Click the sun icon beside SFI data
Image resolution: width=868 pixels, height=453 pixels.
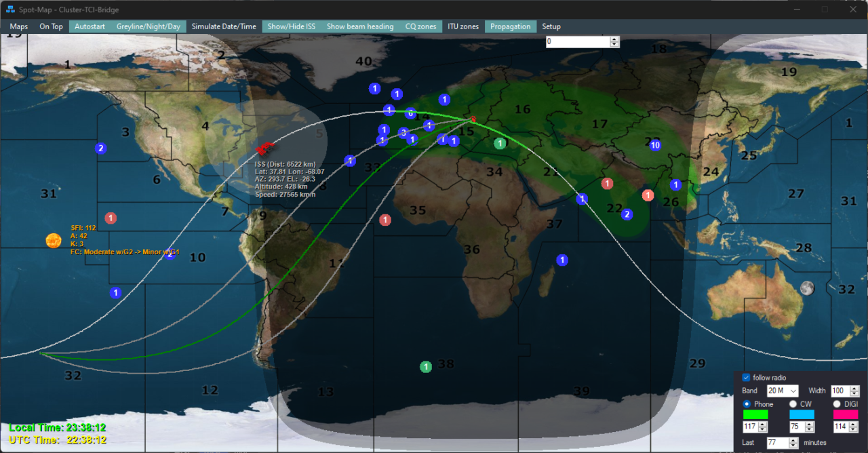pos(53,240)
